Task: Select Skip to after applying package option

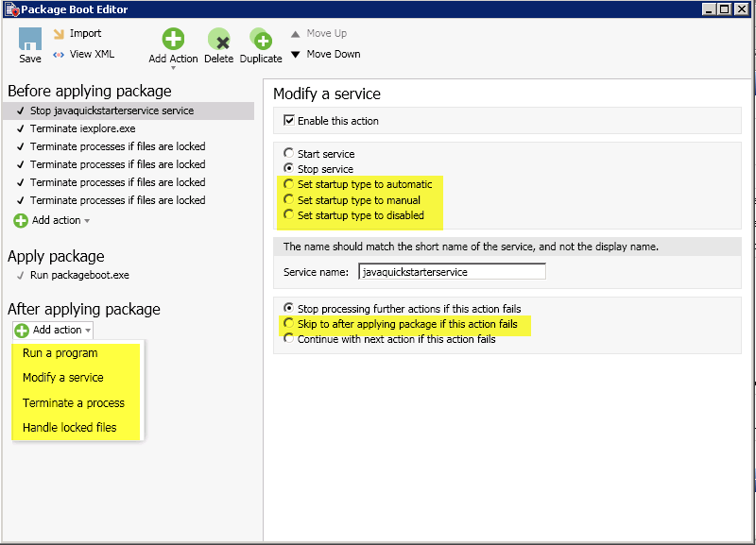Action: (288, 323)
